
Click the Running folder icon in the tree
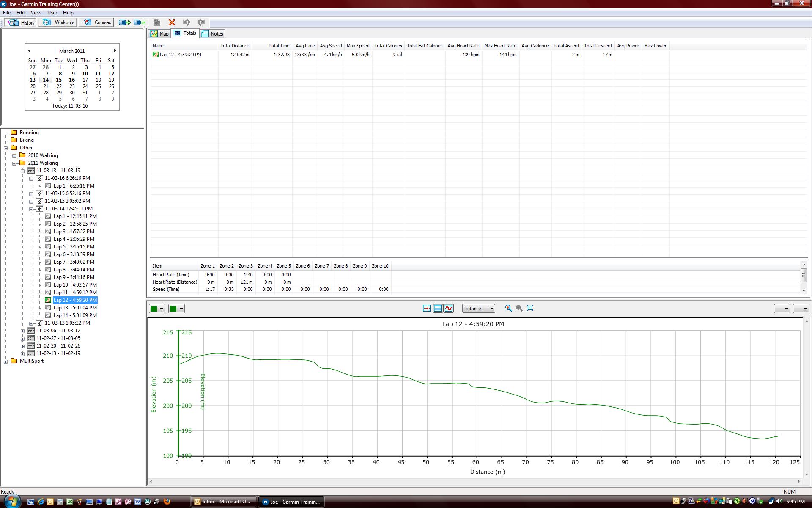(x=14, y=132)
